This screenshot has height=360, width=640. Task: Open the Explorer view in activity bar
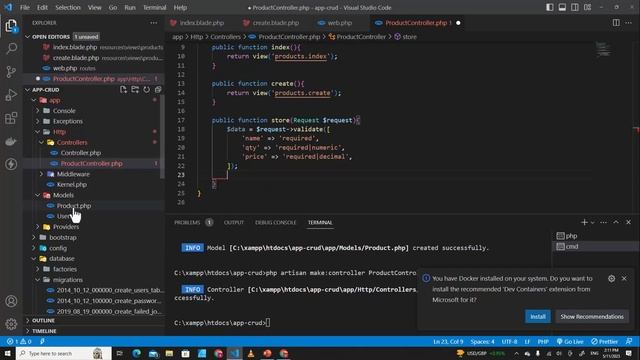coord(11,26)
